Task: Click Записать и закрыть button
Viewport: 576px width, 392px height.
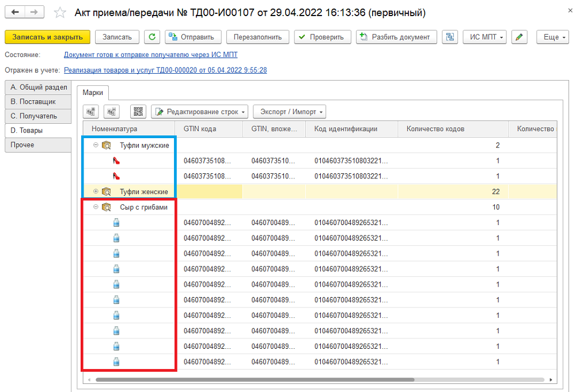Action: point(47,37)
